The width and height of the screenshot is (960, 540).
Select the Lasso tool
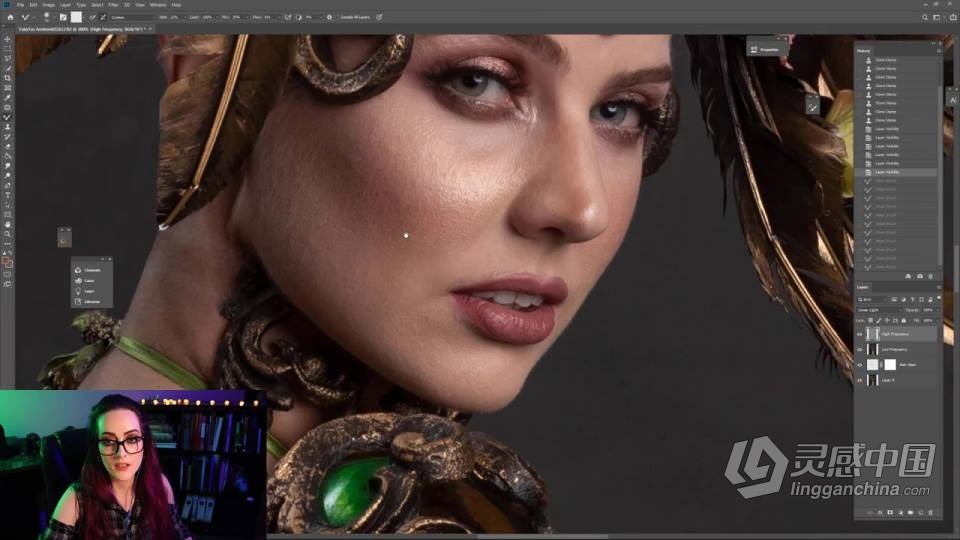coord(7,59)
